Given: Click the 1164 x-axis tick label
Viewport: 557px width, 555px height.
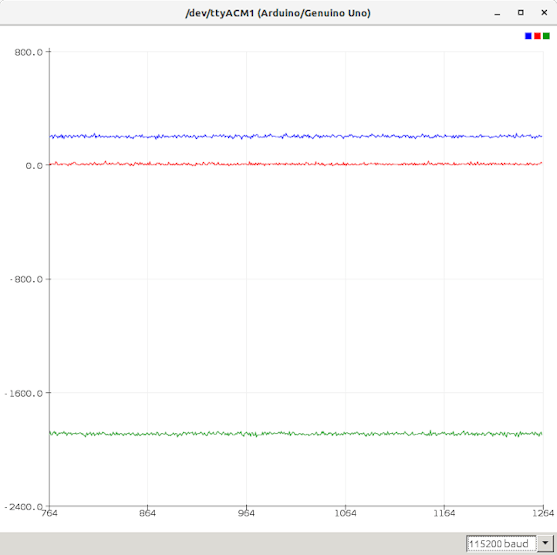Looking at the screenshot, I should 444,513.
